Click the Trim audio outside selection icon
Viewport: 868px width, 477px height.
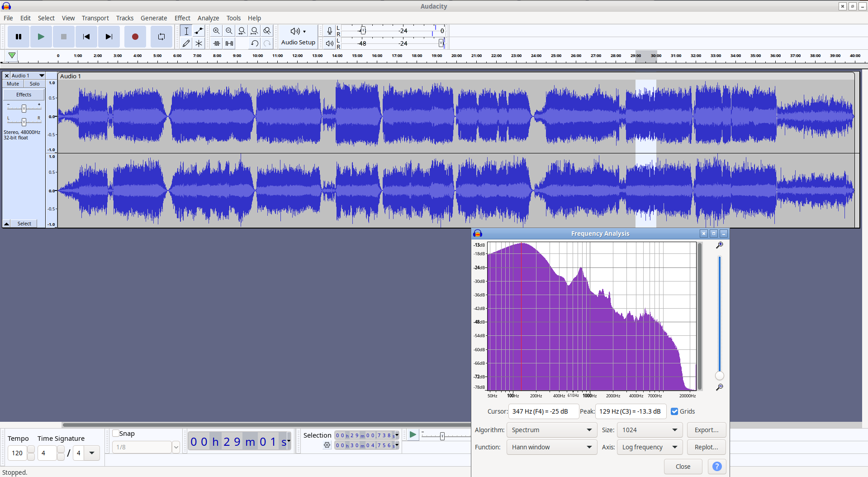217,43
